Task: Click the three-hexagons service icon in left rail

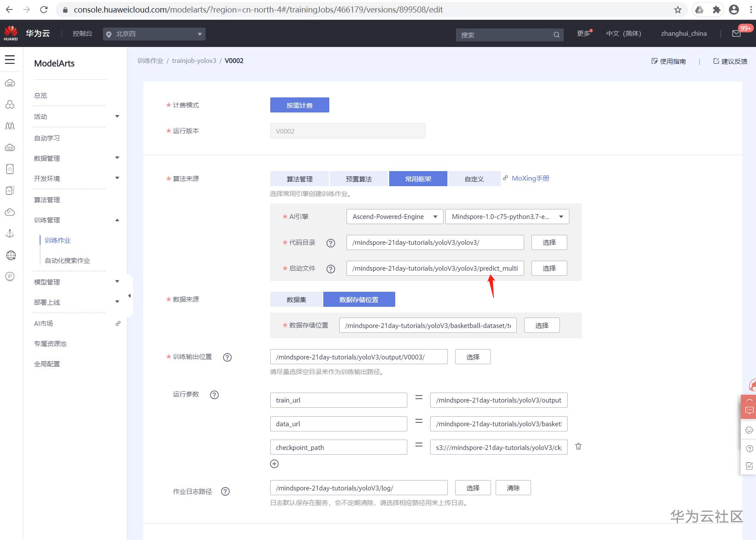Action: pos(10,104)
